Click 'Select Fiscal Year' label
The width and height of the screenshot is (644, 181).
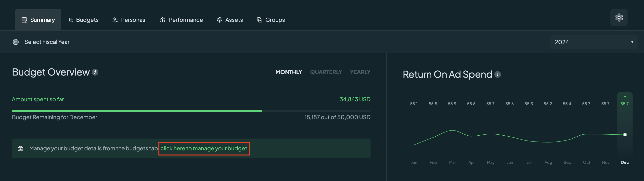coord(47,42)
